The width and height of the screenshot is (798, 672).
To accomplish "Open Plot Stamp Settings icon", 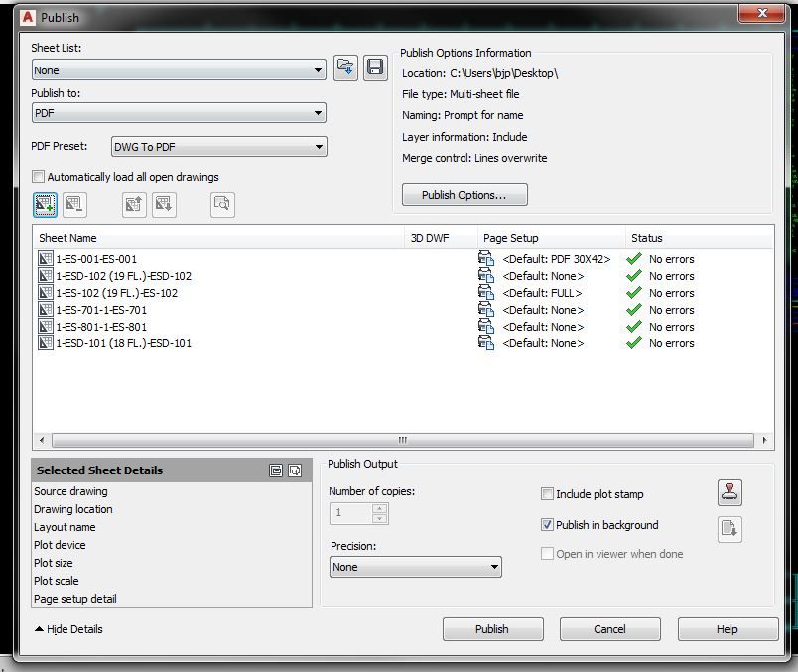I will [x=730, y=492].
